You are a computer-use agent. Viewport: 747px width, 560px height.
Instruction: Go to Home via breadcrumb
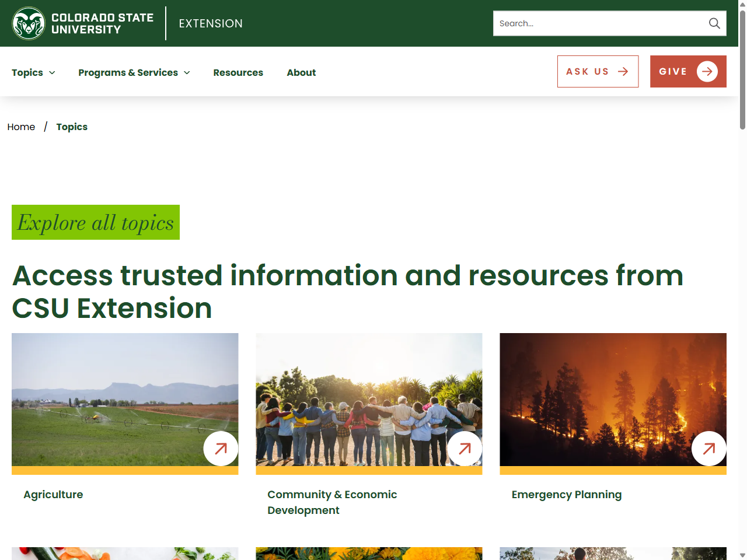coord(21,127)
